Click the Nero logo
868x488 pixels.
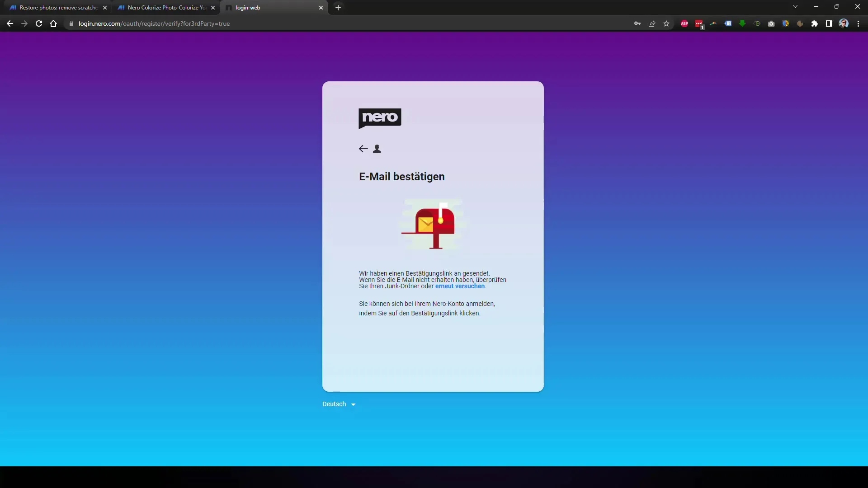click(380, 118)
